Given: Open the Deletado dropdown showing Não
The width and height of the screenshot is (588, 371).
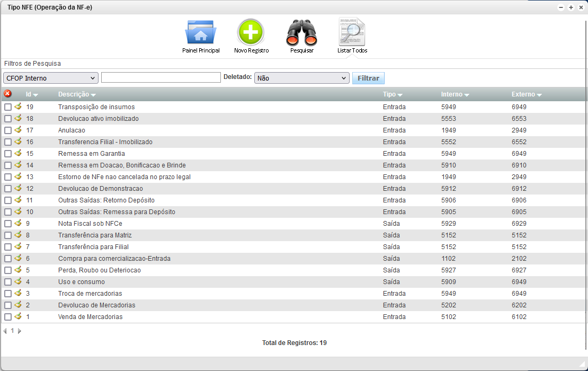Looking at the screenshot, I should pos(301,78).
